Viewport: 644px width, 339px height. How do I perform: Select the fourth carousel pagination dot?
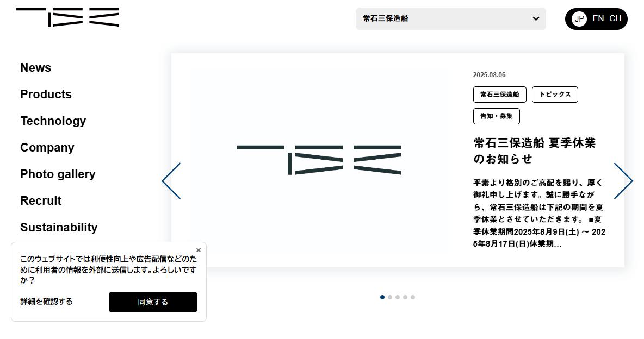point(405,297)
